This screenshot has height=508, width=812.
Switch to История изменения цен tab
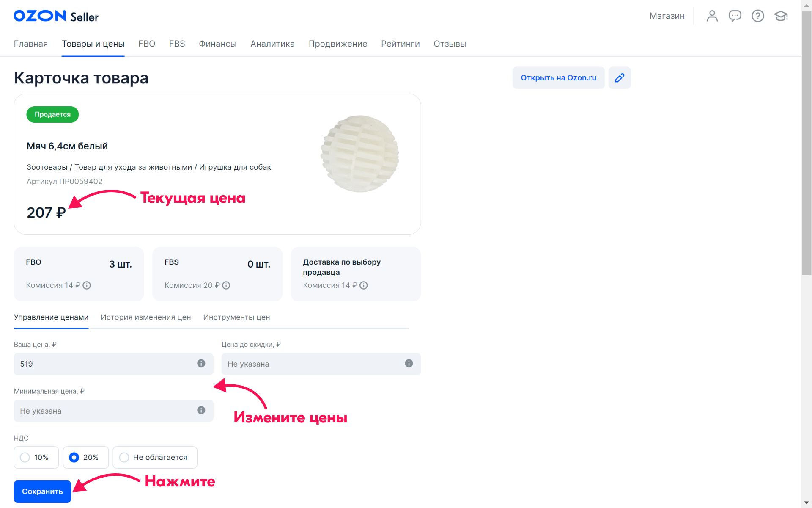(146, 317)
